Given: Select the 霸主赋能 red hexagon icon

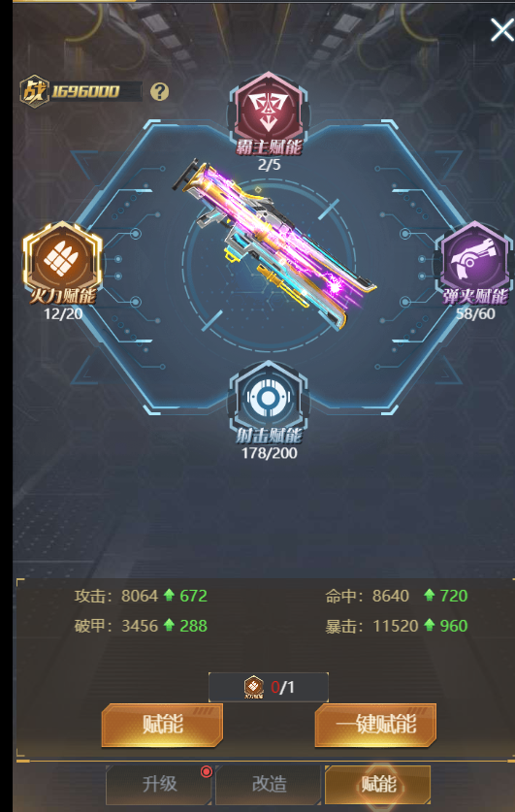Looking at the screenshot, I should click(268, 109).
